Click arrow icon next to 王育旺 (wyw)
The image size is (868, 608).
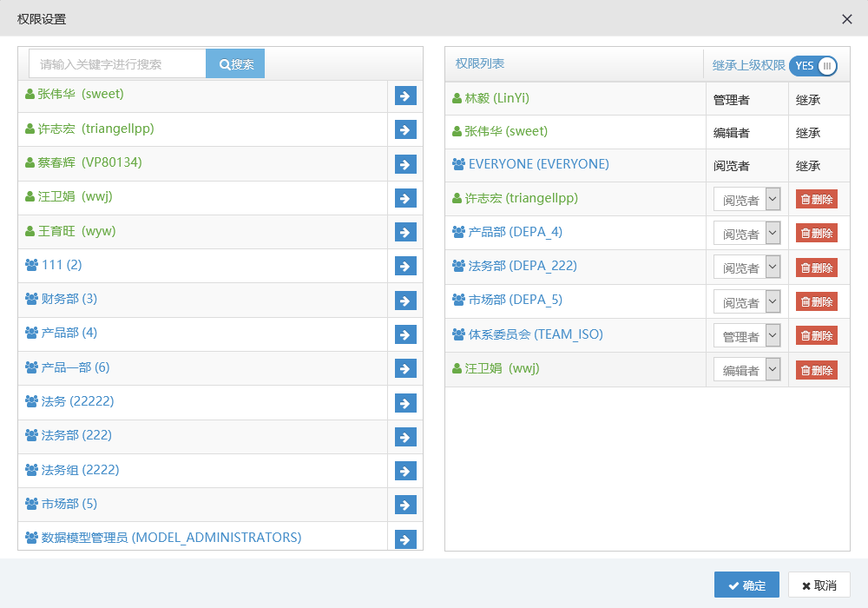coord(405,232)
